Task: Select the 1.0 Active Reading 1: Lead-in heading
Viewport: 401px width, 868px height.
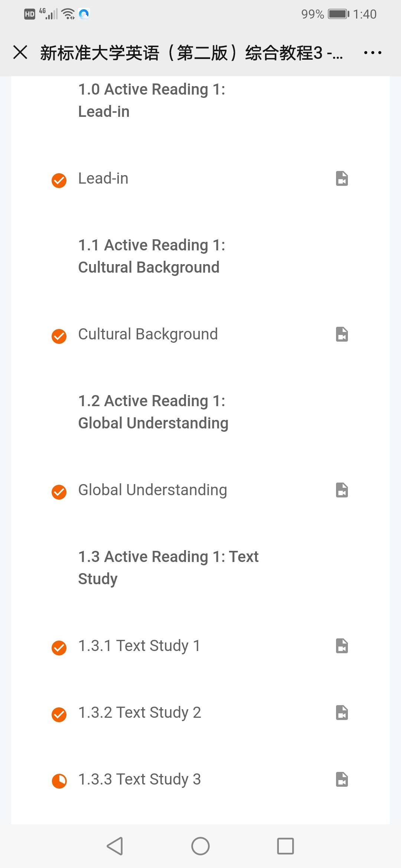Action: [151, 101]
